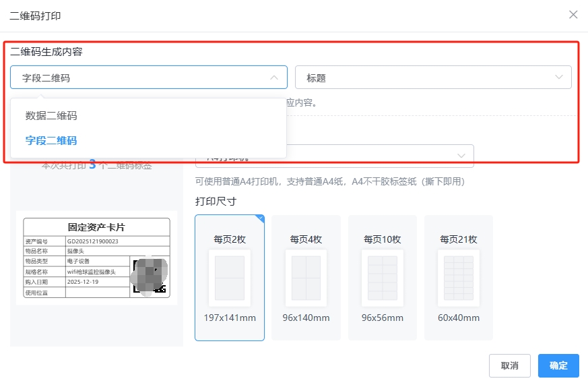Click the 字段二维码 select box

pyautogui.click(x=135, y=78)
